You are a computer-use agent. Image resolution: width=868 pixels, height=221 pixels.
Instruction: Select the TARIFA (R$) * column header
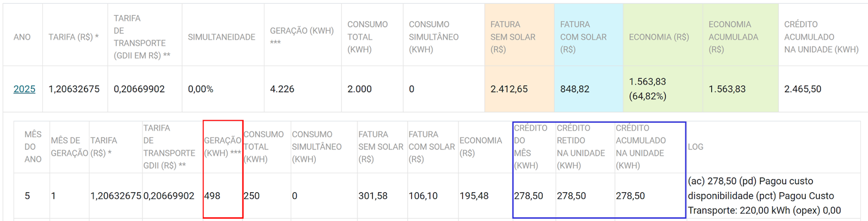(74, 37)
